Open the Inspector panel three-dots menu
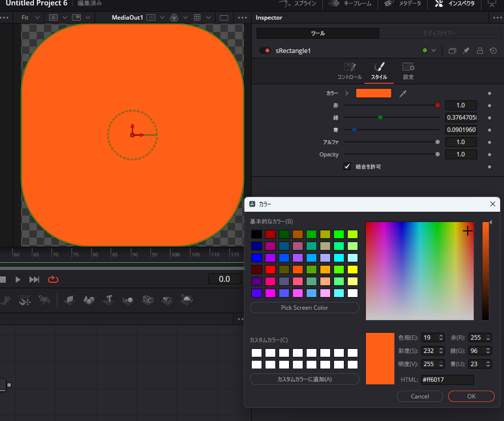 click(497, 18)
